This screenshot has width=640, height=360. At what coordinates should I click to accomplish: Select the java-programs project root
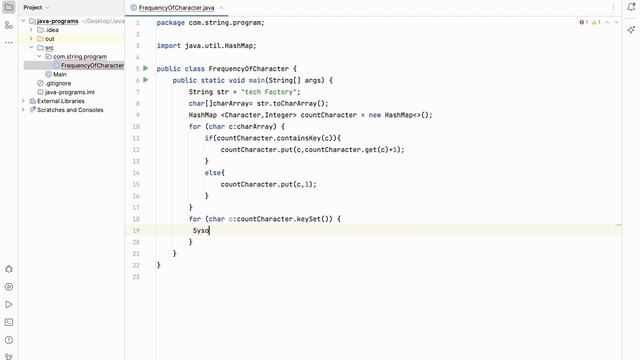(x=58, y=21)
